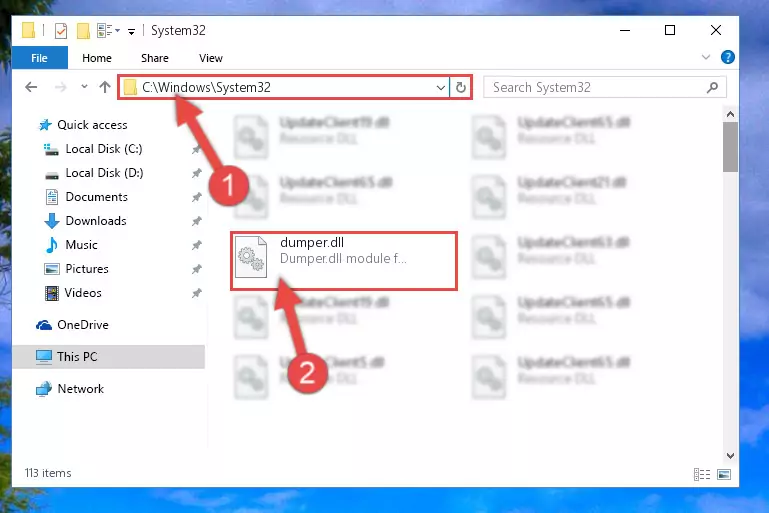Open Music in Quick access
Screen dimensions: 769x513
tap(81, 245)
